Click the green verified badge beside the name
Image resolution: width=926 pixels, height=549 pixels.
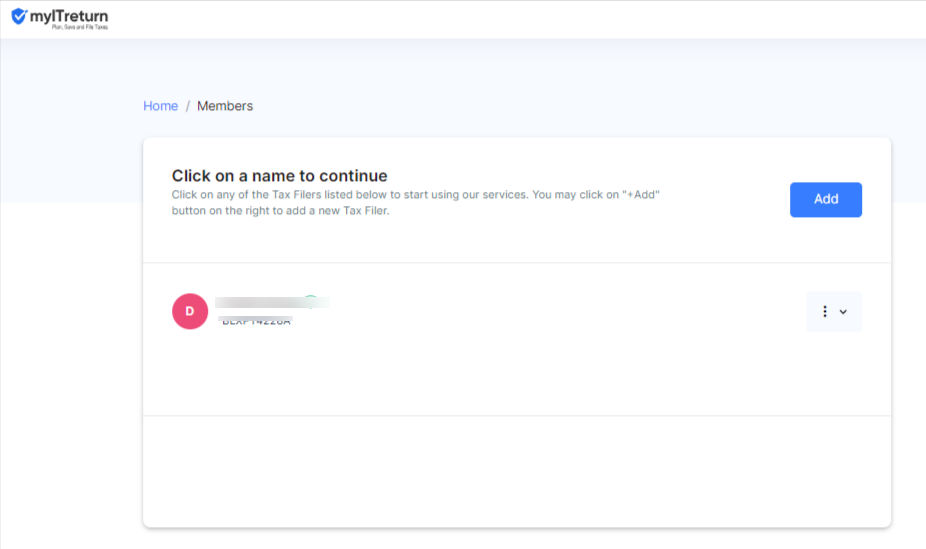pyautogui.click(x=310, y=300)
